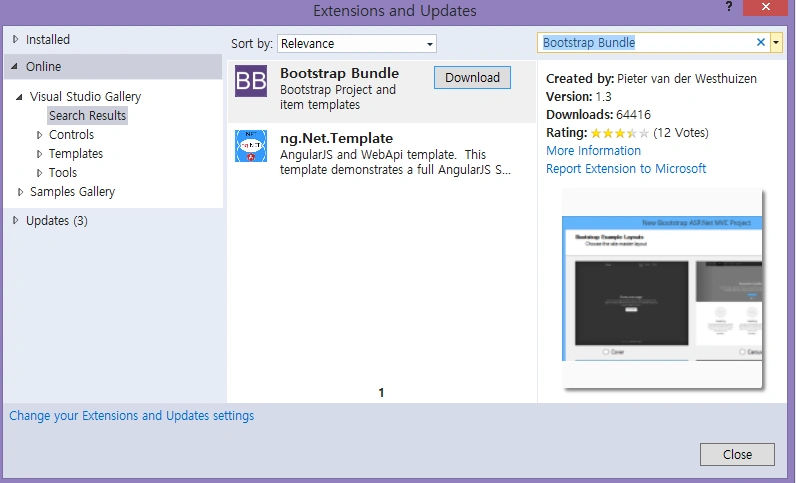Expand the Controls tree node
The image size is (796, 483).
coord(39,135)
